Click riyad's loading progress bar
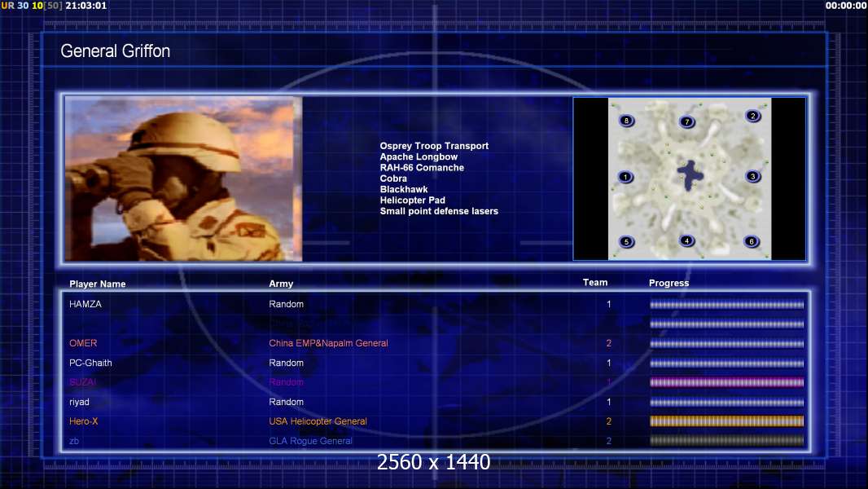The height and width of the screenshot is (489, 868). pyautogui.click(x=727, y=403)
